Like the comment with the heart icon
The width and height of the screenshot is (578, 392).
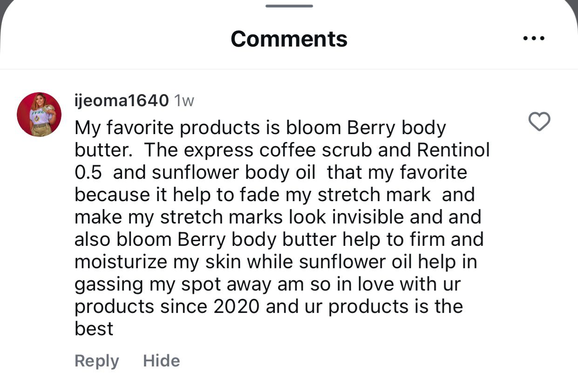(x=539, y=122)
